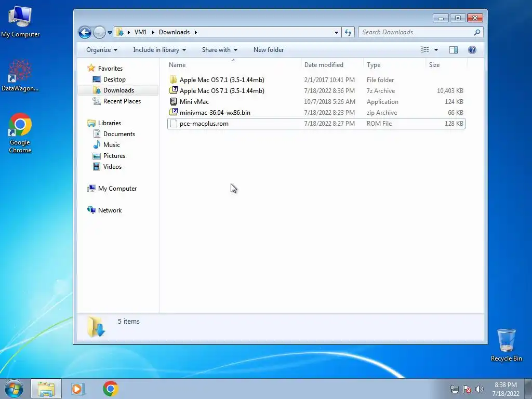
Task: Select pce-macplus.rom file name
Action: [x=204, y=124]
